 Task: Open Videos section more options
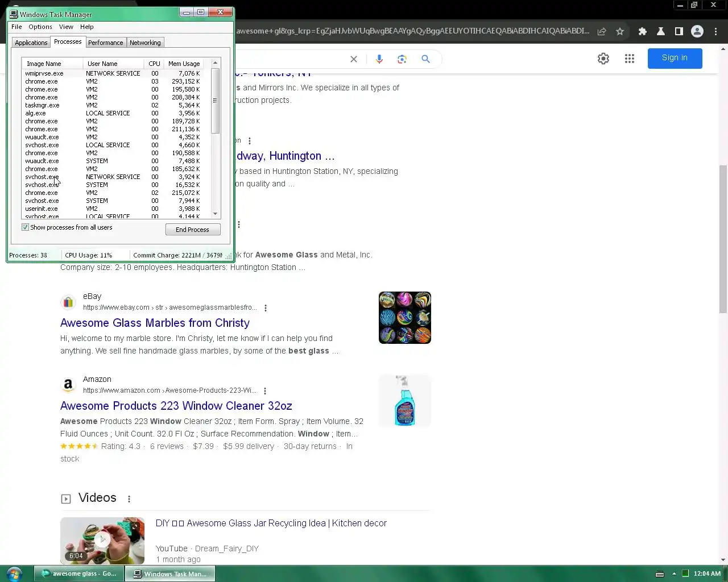point(129,499)
